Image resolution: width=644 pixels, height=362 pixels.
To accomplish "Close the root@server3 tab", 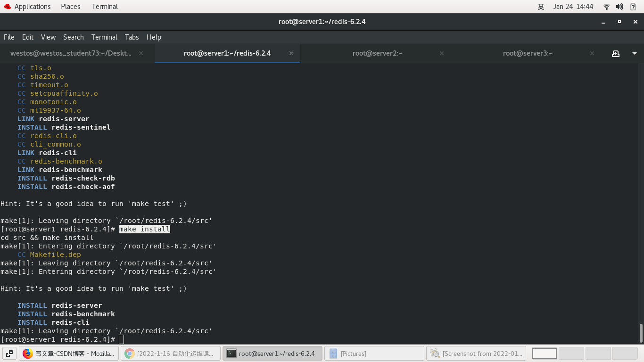I will (x=592, y=53).
